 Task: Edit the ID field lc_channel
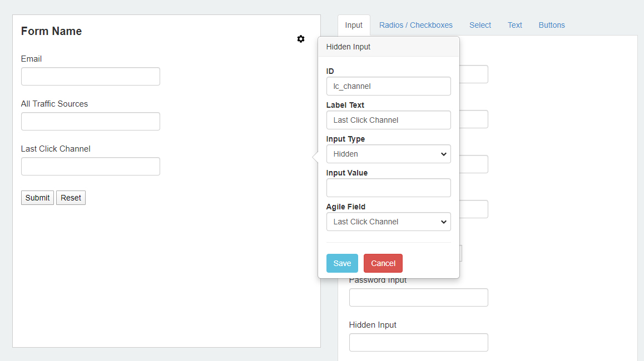point(389,86)
